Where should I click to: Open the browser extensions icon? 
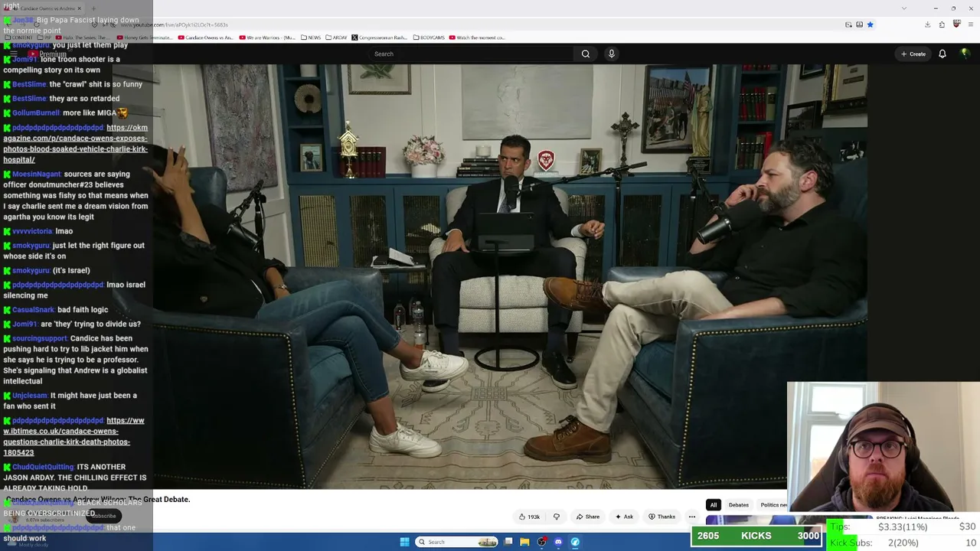tap(942, 24)
